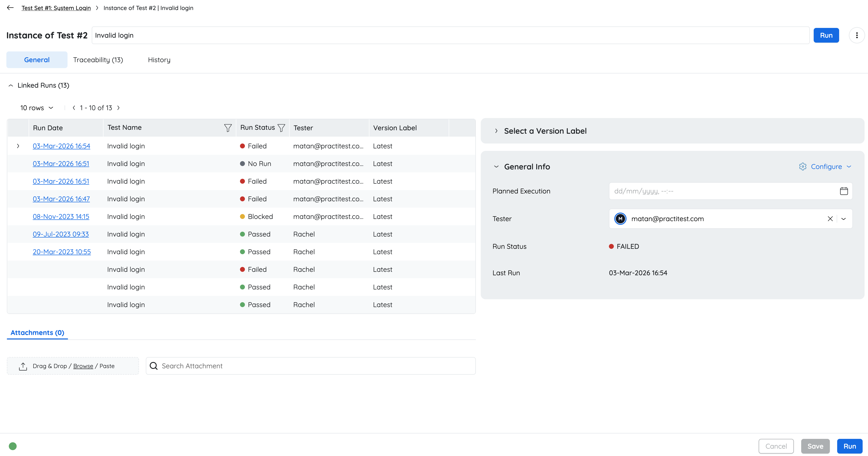Collapse the Linked Runs section

click(x=11, y=86)
